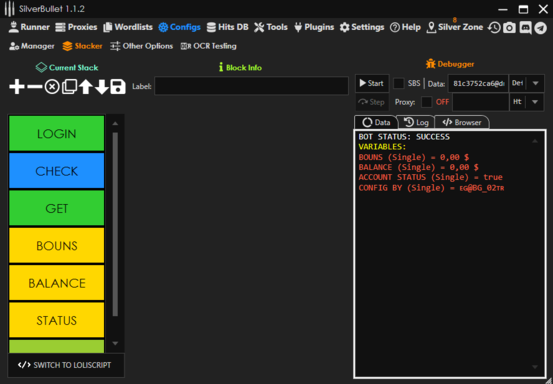Image resolution: width=553 pixels, height=384 pixels.
Task: Enable the Proxy checkbox
Action: tap(426, 102)
